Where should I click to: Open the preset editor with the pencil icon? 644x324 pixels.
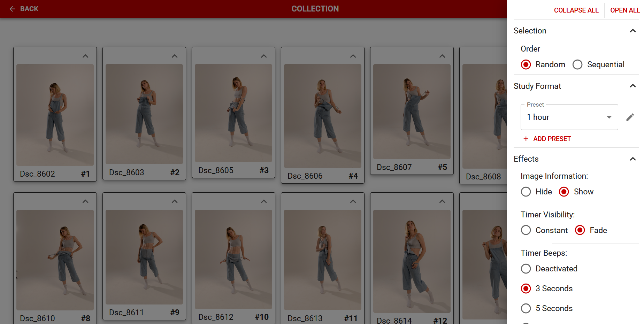click(x=630, y=117)
